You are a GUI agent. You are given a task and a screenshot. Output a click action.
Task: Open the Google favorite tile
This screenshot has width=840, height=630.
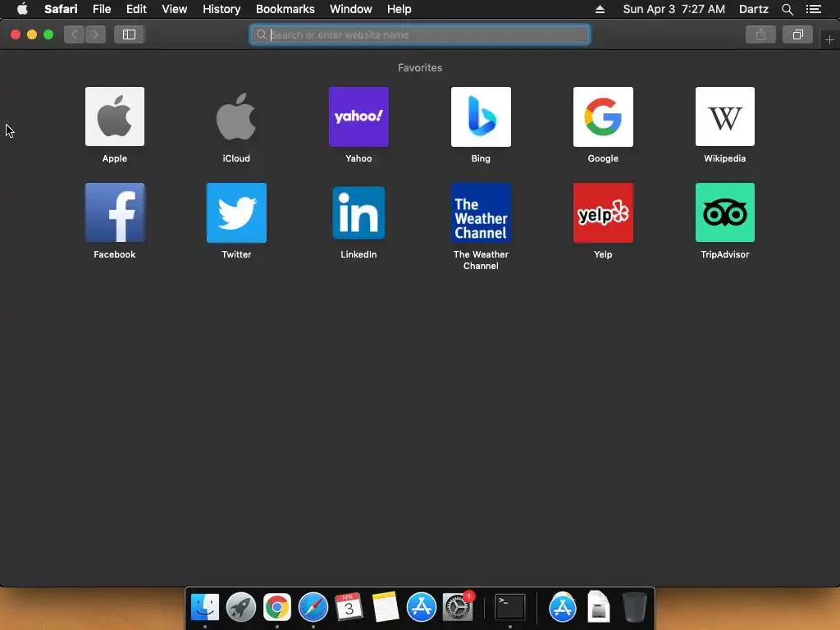click(x=603, y=116)
